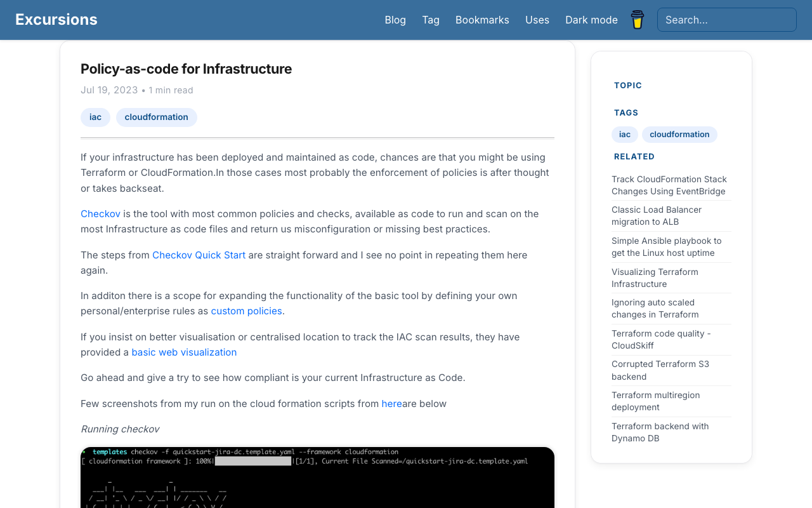Open the Blog navigation menu item

tap(395, 20)
